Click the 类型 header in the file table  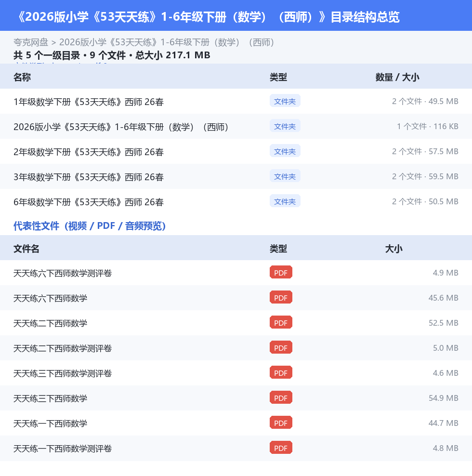278,249
